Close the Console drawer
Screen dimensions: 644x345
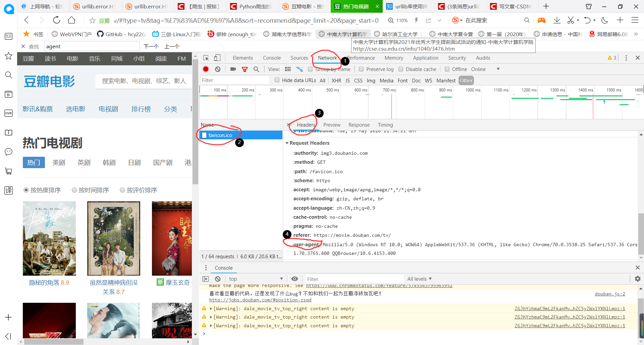pyautogui.click(x=638, y=268)
